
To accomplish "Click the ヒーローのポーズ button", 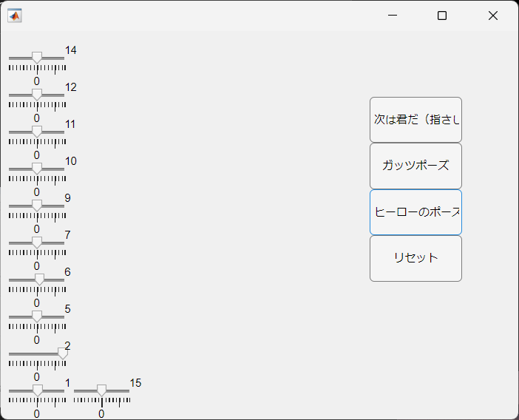I will click(415, 212).
